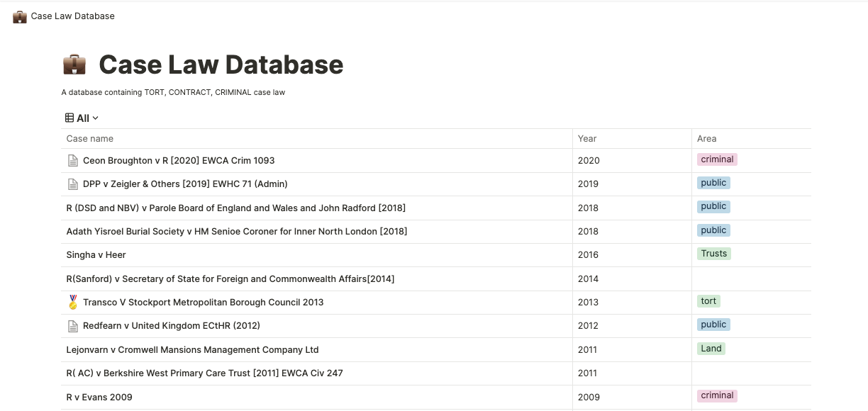Click the green Land tag
Screen dimensions: 868x411
tap(711, 349)
